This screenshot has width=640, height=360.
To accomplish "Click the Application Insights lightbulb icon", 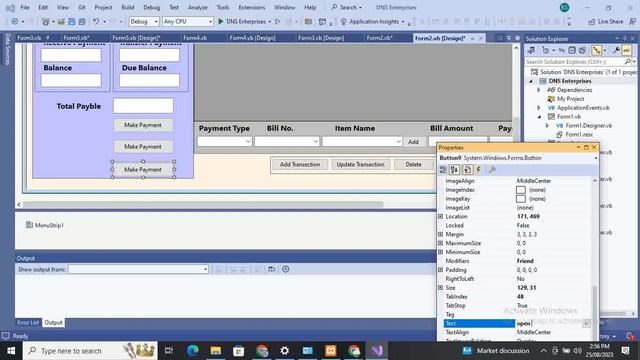I will tap(344, 22).
